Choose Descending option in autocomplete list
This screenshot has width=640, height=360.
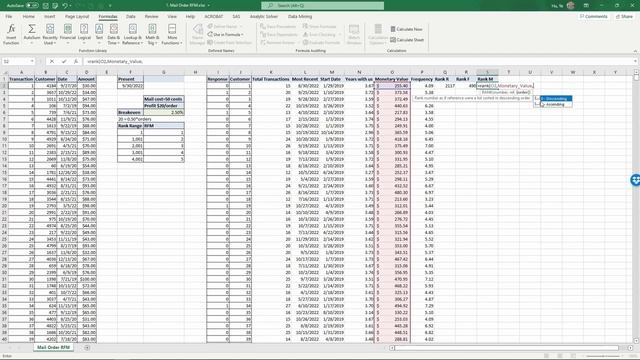click(556, 98)
